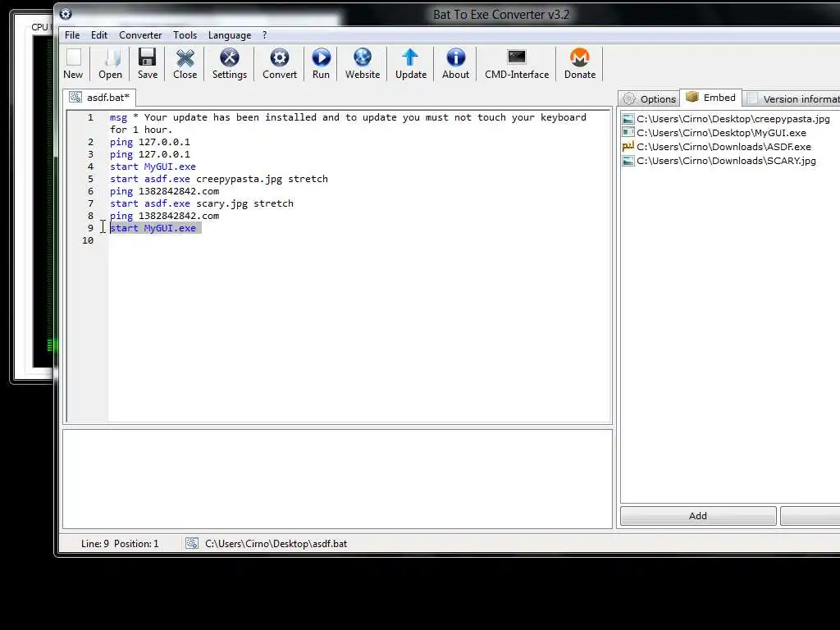
Task: Click the New file toolbar icon
Action: click(x=73, y=57)
